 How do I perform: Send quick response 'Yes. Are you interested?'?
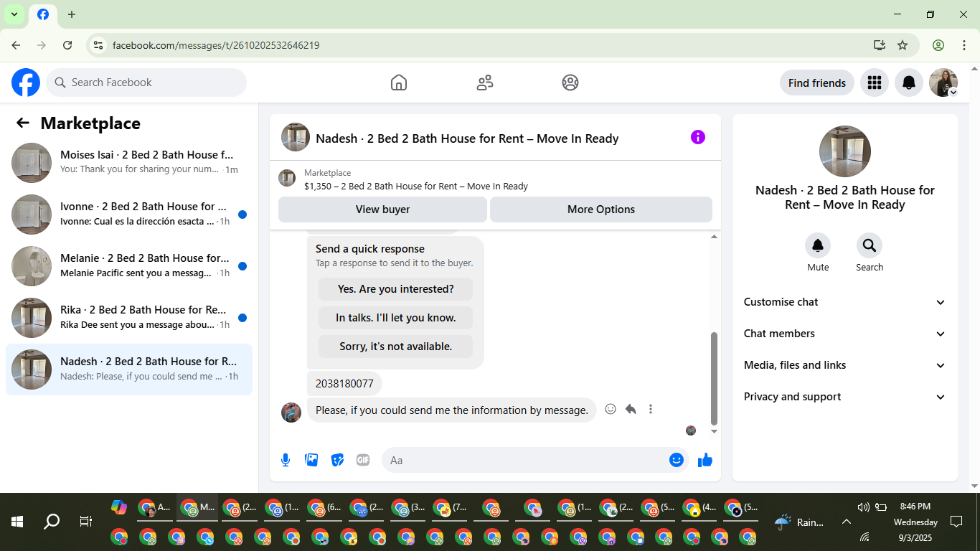396,289
